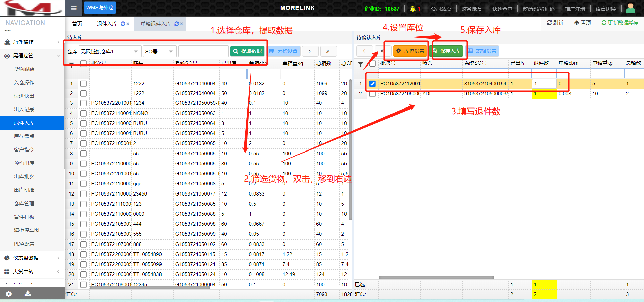Reload the 退件入库 tab via refresh icon
This screenshot has width=644, height=302.
123,24
